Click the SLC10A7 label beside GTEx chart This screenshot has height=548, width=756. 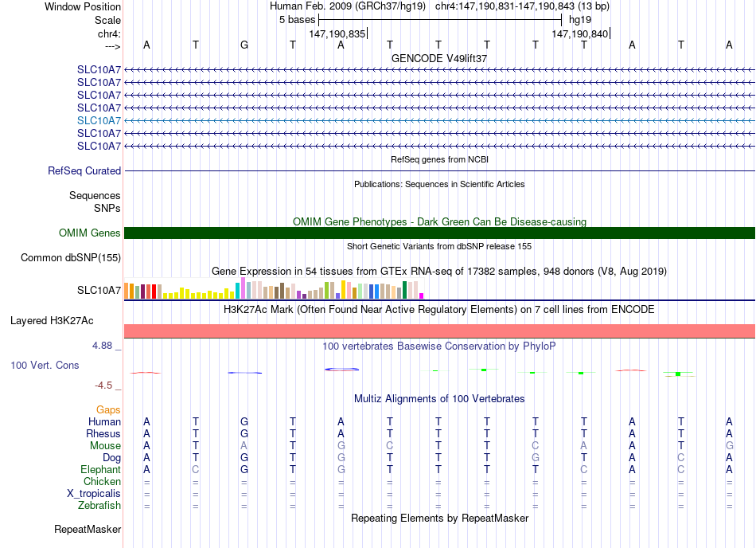(99, 291)
